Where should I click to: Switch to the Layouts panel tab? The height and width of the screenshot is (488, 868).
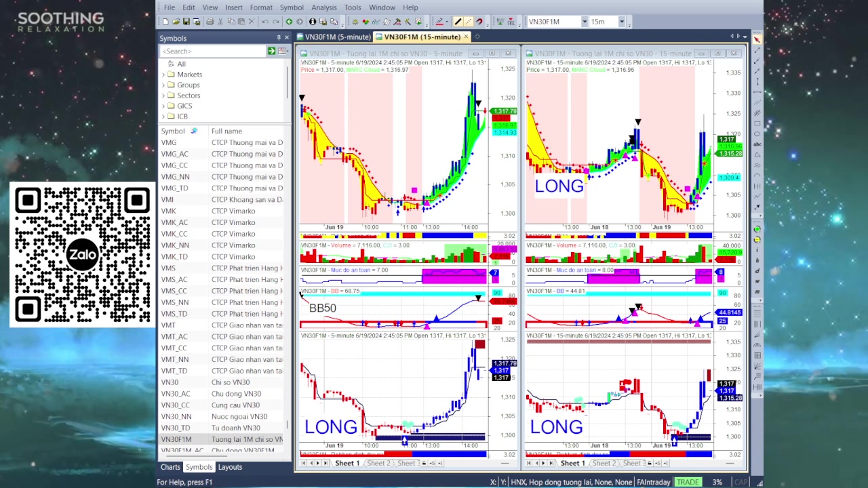pyautogui.click(x=230, y=467)
